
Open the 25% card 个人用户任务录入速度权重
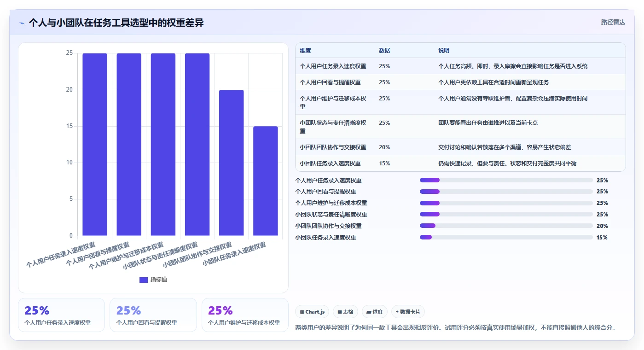click(x=61, y=315)
